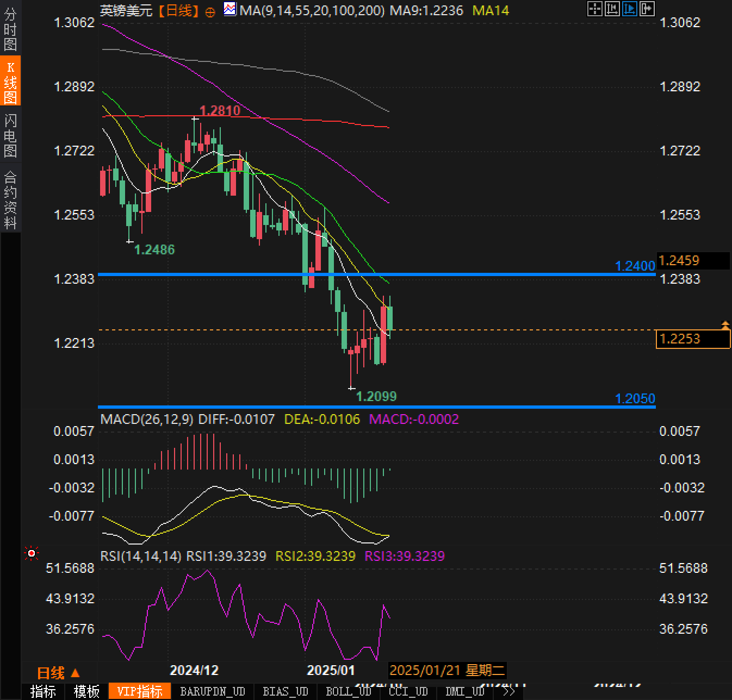Click the orange arrow marker above price 1.2253

tap(725, 325)
